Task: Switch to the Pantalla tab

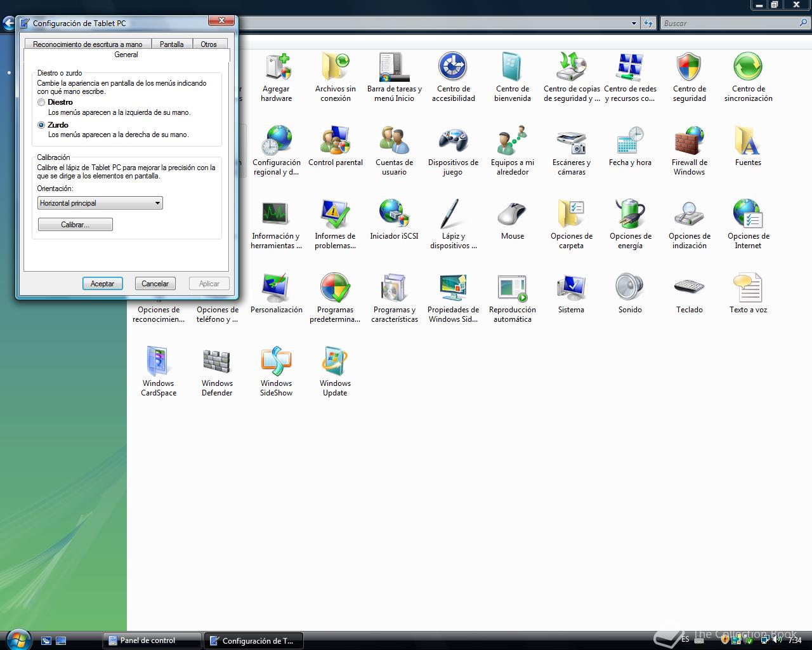Action: pyautogui.click(x=172, y=44)
